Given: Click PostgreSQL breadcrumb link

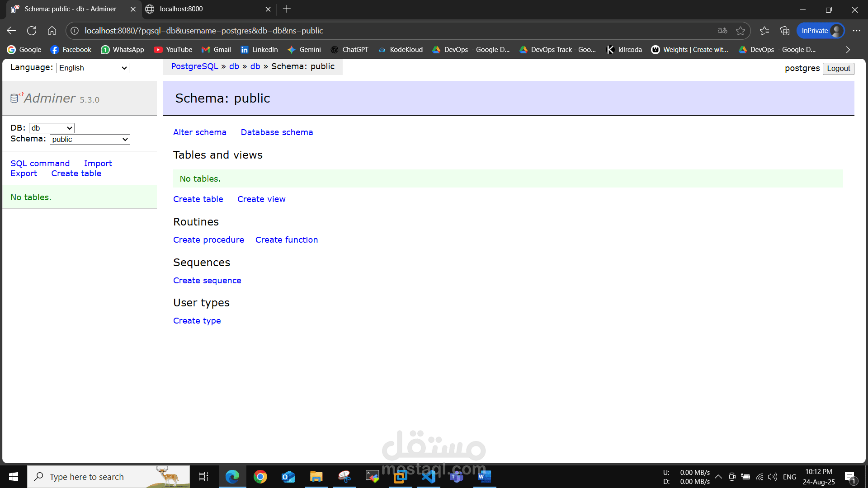Looking at the screenshot, I should coord(194,66).
